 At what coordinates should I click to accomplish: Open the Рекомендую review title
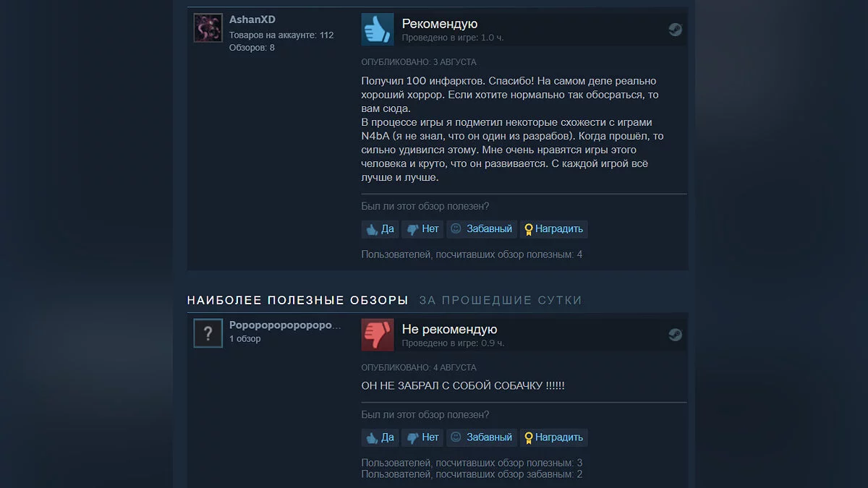tap(440, 24)
